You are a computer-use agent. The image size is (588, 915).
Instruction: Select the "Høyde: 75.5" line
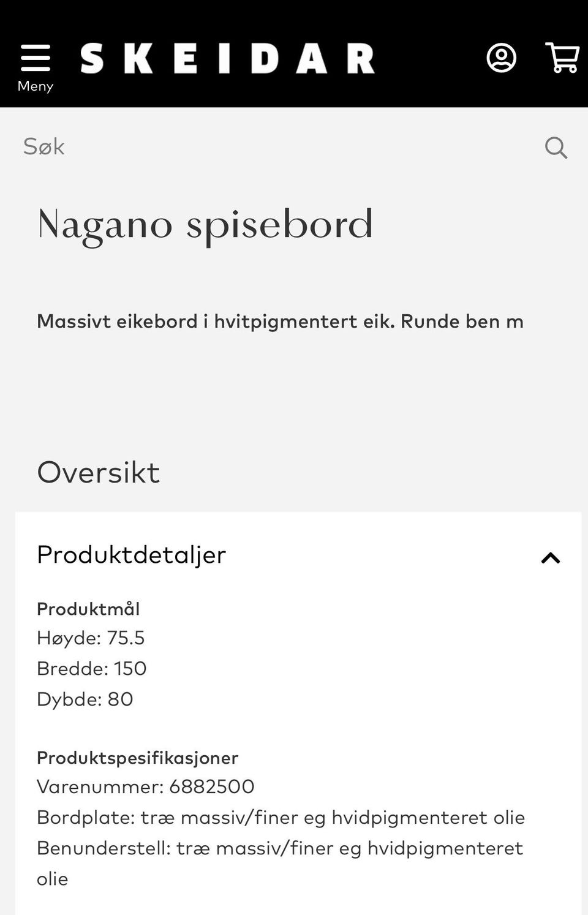(91, 638)
